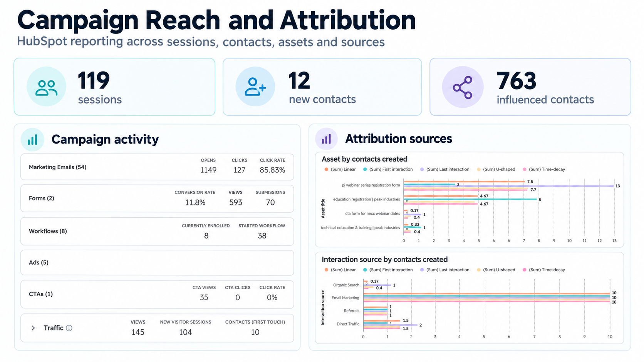Toggle (Sum) Last interaction legend in Asset chart

tap(445, 169)
